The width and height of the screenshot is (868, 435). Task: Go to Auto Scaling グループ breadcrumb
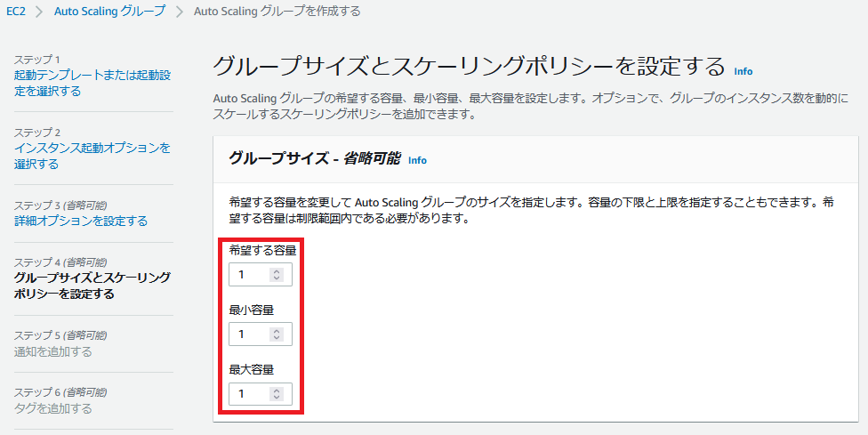point(109,11)
